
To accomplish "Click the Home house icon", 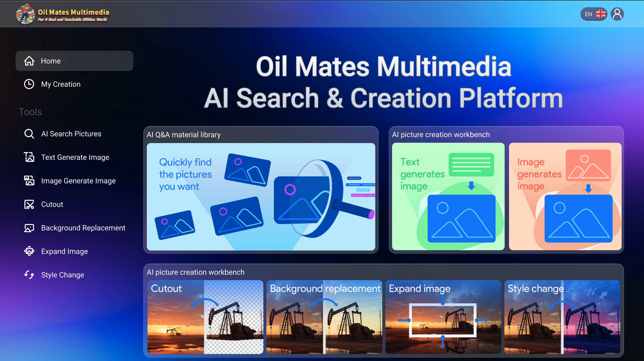I will pyautogui.click(x=29, y=61).
